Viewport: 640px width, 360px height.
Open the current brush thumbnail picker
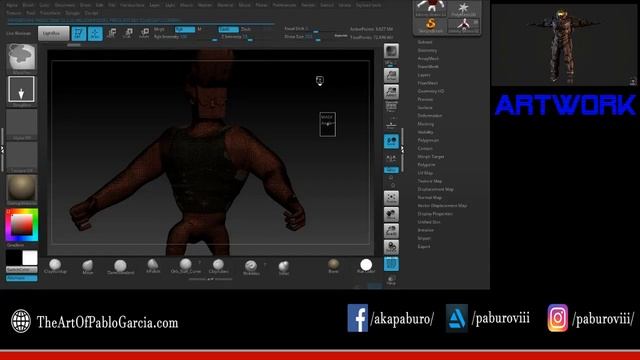point(22,59)
